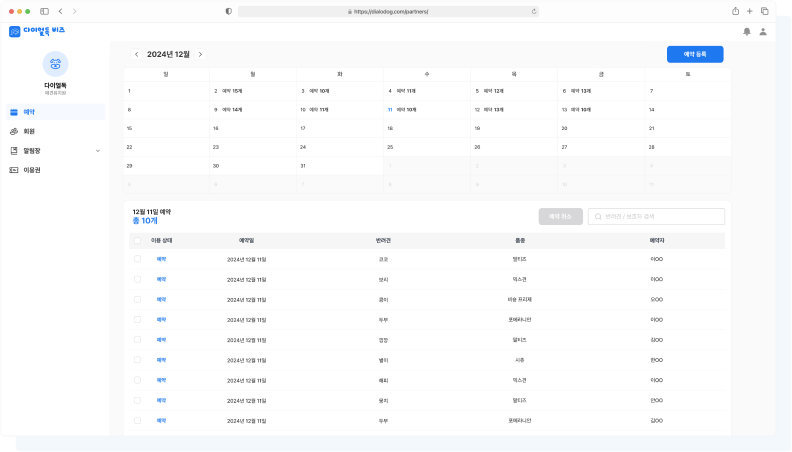Open the privacy shield report icon
The image size is (792, 452).
pyautogui.click(x=229, y=11)
